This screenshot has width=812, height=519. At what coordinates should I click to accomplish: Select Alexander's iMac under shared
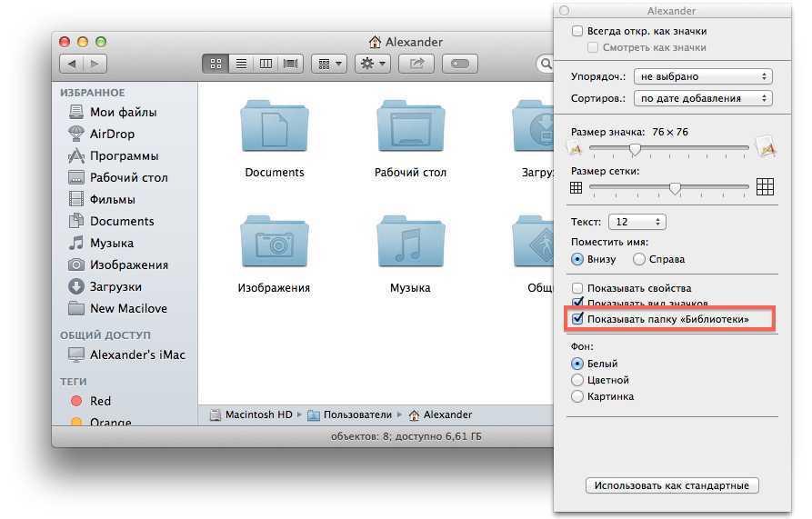click(x=127, y=354)
